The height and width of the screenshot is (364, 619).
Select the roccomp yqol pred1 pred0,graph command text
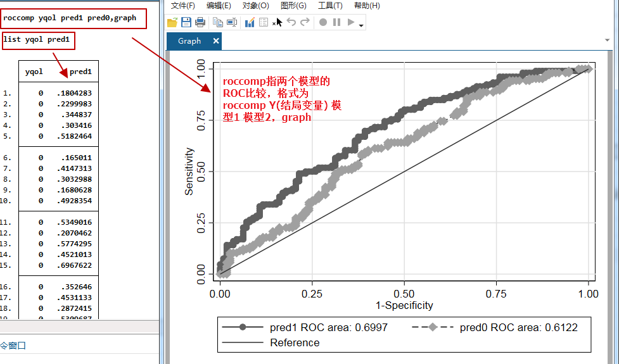point(70,18)
